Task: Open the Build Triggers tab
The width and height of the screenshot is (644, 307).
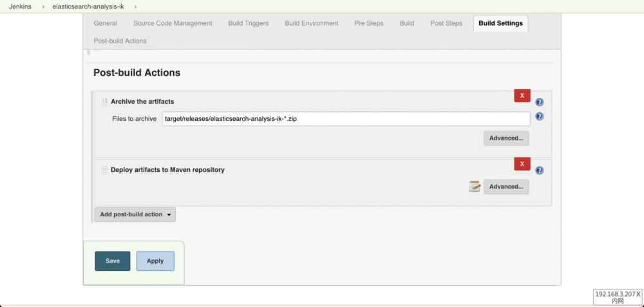Action: pos(249,23)
